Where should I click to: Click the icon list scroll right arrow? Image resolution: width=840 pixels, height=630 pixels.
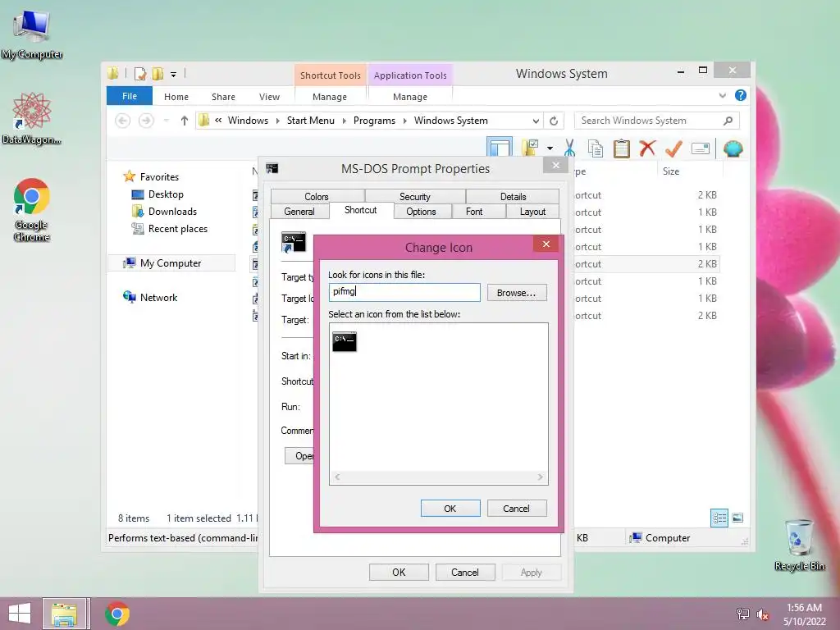pyautogui.click(x=540, y=477)
